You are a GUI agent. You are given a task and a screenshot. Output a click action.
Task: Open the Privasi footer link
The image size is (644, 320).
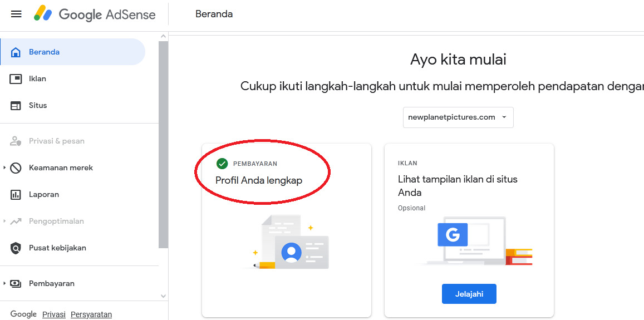54,314
